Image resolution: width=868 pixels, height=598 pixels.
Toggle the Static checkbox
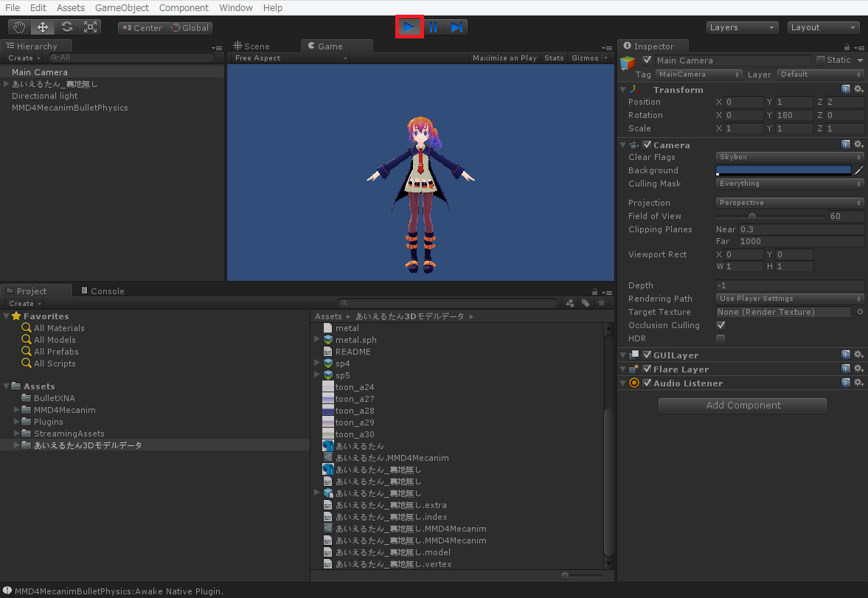coord(820,60)
